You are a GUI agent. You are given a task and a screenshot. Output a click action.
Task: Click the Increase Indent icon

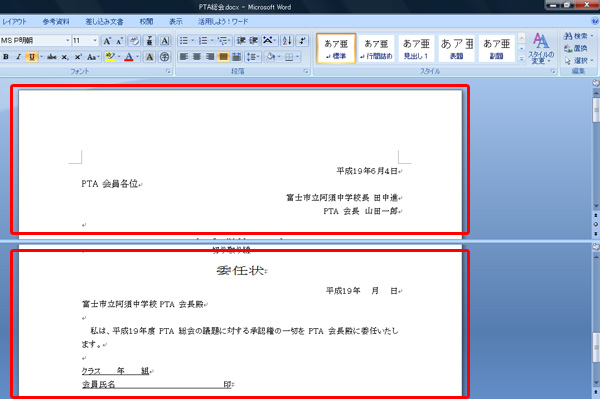[254, 41]
